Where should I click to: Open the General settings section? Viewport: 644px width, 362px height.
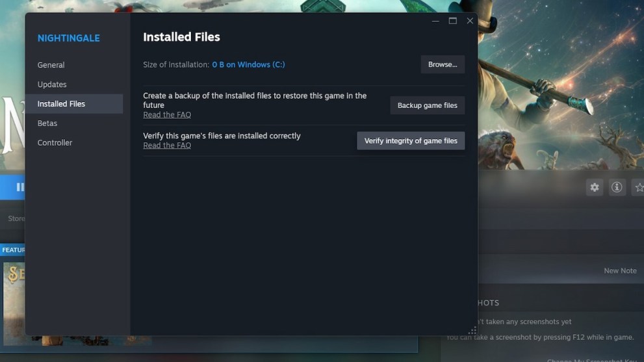click(x=51, y=65)
